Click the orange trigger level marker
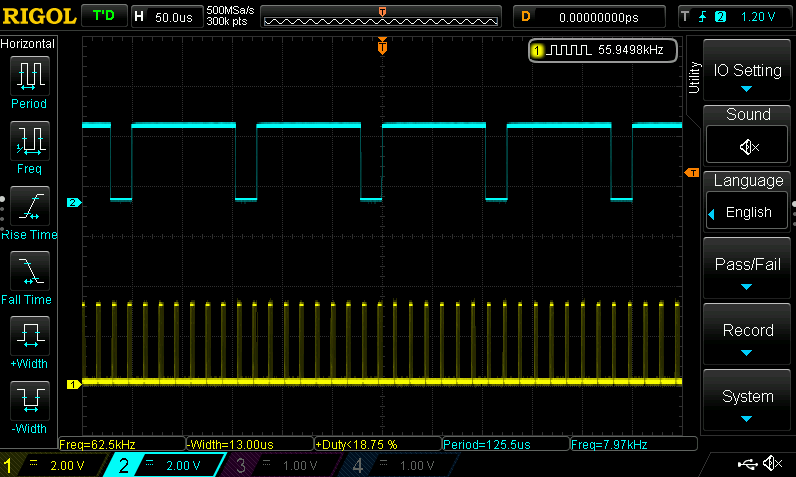 tap(691, 174)
